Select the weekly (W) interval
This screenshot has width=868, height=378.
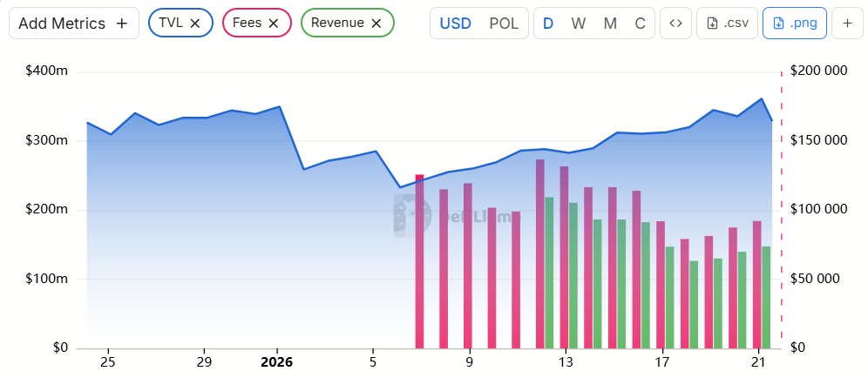pyautogui.click(x=578, y=24)
